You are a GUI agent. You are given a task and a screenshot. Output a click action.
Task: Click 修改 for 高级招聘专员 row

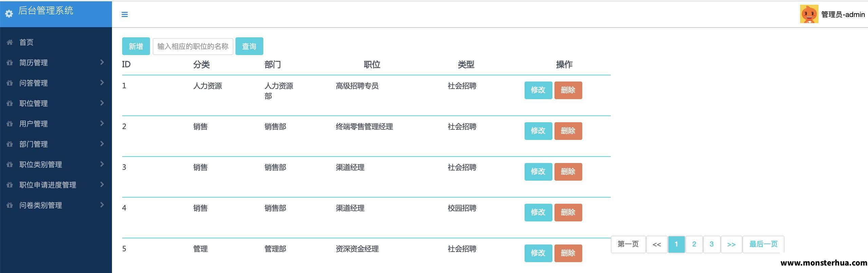[538, 90]
